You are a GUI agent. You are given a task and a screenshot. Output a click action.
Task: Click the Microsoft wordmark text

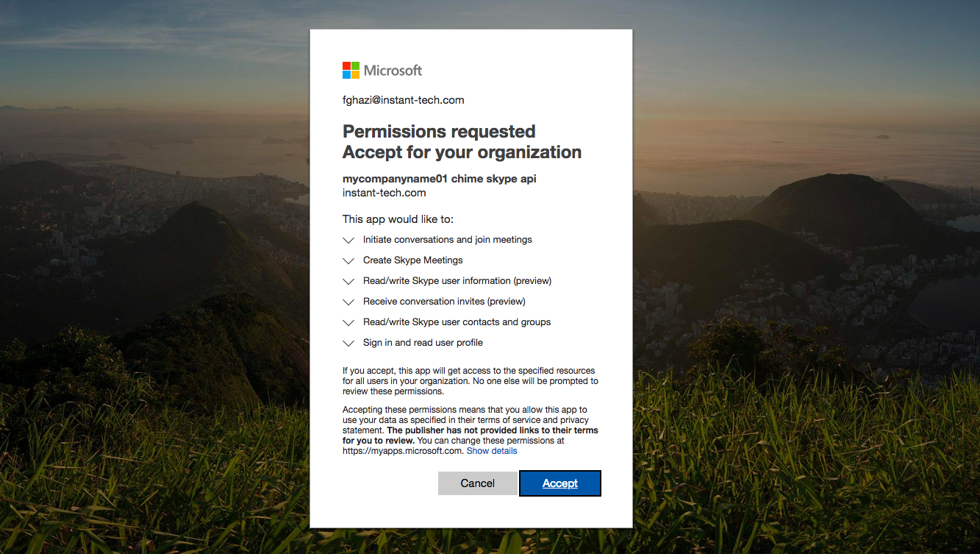point(393,71)
